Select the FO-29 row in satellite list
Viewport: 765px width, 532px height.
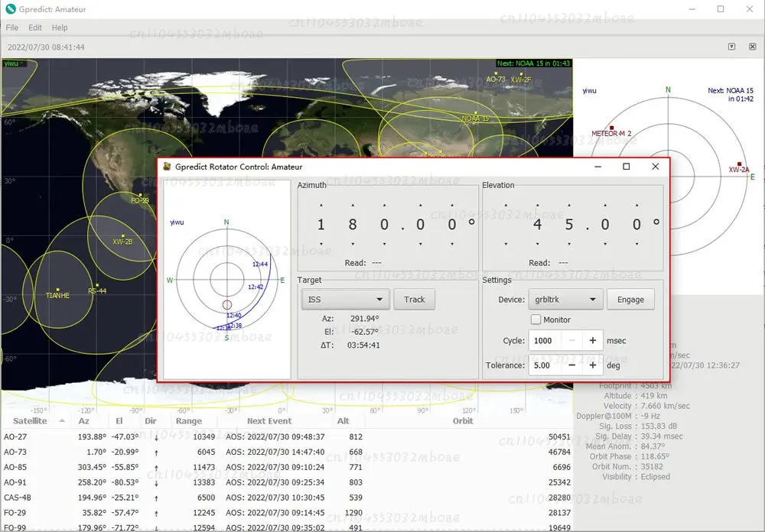pos(287,512)
